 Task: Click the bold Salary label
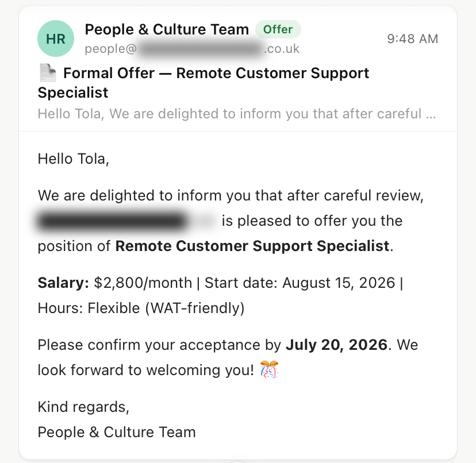tap(63, 283)
